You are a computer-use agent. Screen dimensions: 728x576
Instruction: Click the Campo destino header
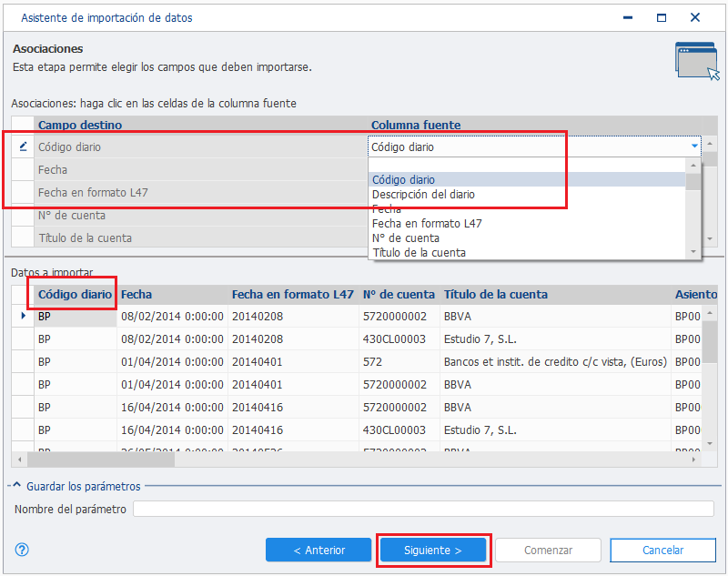click(200, 125)
